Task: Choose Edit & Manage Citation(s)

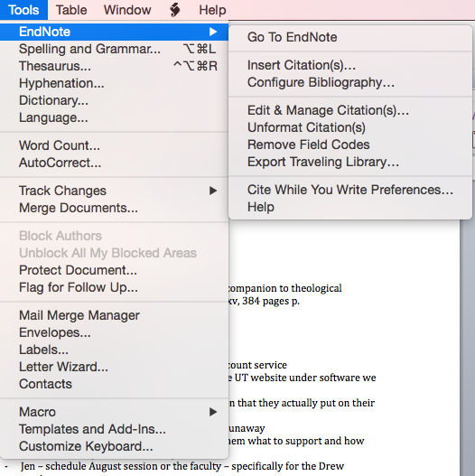Action: (350, 110)
